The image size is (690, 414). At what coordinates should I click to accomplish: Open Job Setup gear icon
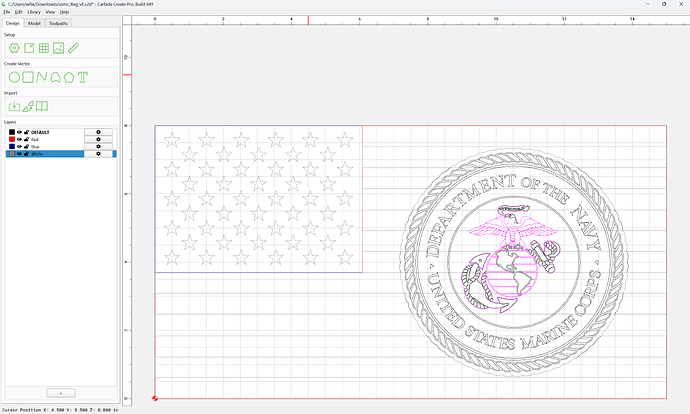pos(15,48)
